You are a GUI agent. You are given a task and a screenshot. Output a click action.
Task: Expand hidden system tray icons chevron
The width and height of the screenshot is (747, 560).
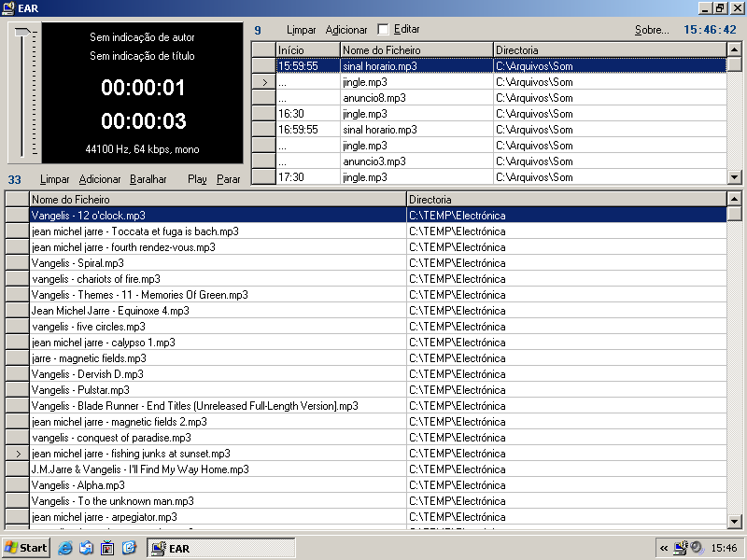pyautogui.click(x=664, y=548)
